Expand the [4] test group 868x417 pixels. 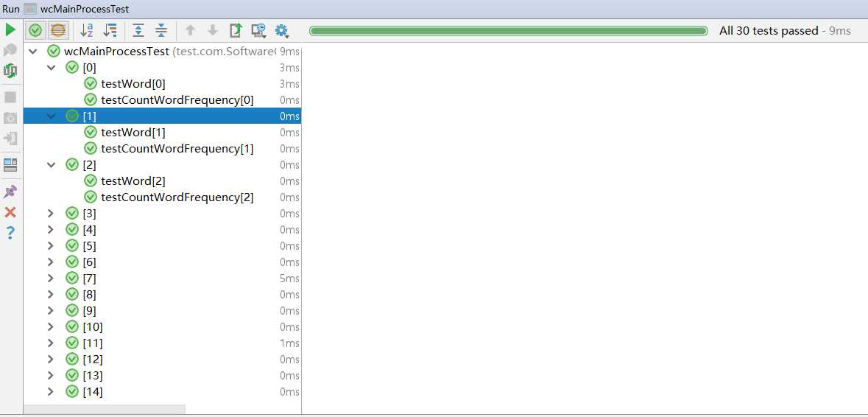click(x=51, y=229)
